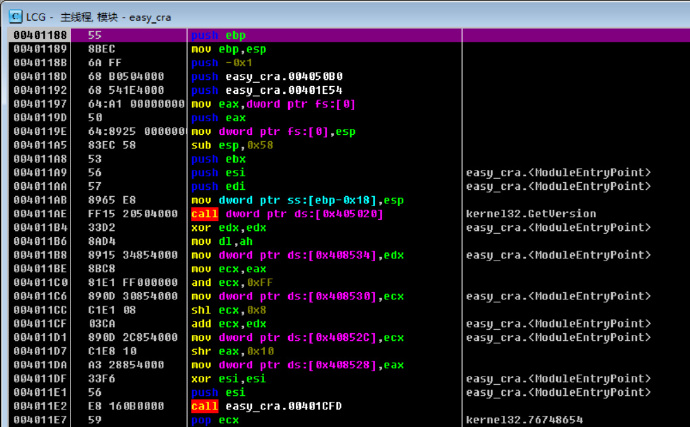
Task: Select address 004011B4 in address column
Action: [40, 227]
